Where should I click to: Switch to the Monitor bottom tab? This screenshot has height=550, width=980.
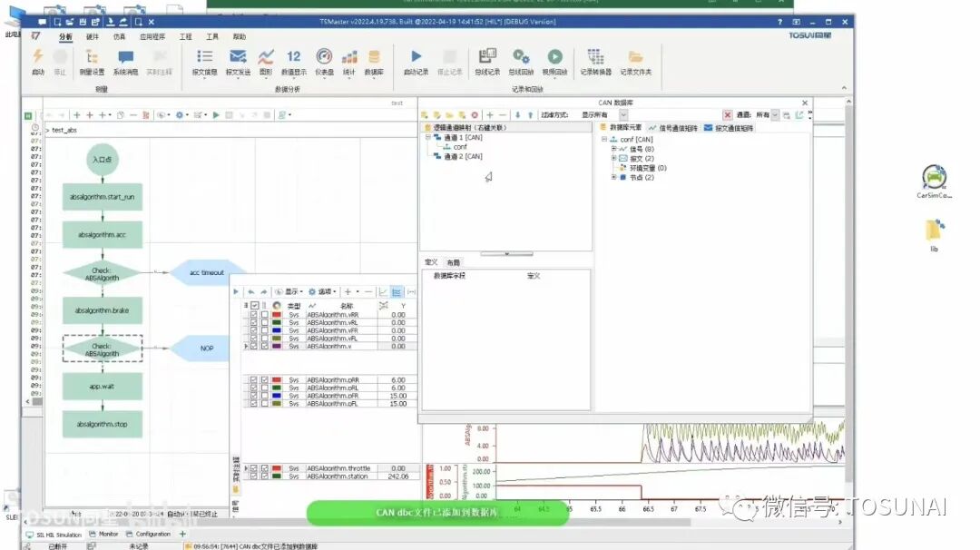coord(103,535)
